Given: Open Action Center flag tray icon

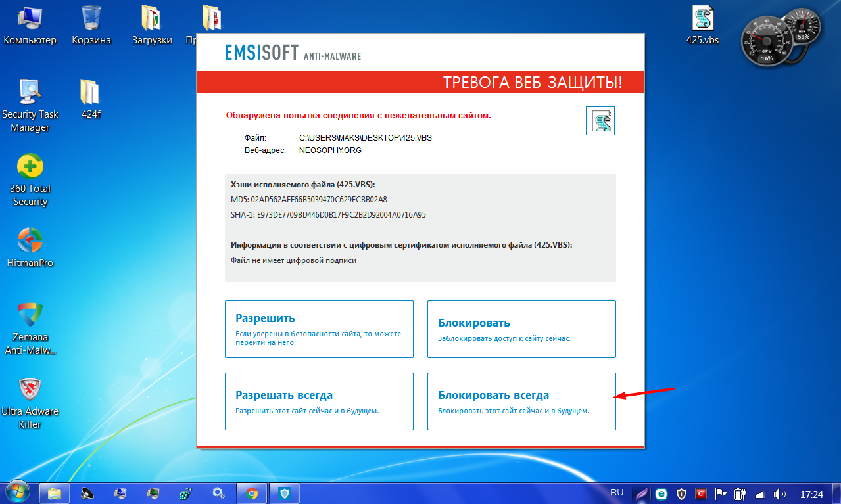Looking at the screenshot, I should tap(721, 493).
